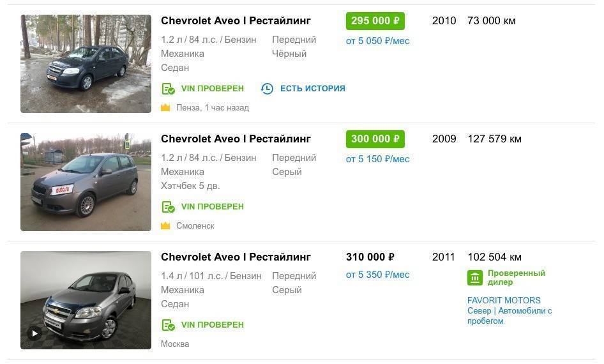Click the 300 000 ₽ price badge
The width and height of the screenshot is (604, 364).
click(375, 139)
